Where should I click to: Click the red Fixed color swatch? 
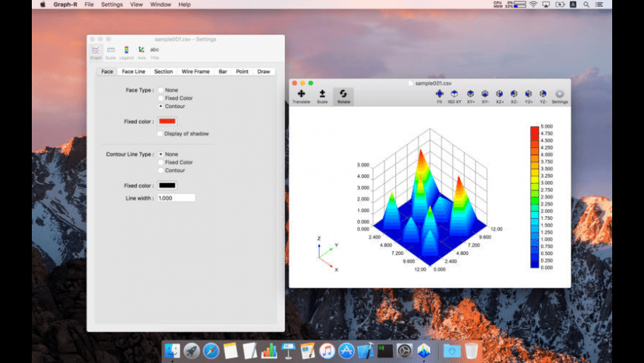[x=168, y=121]
